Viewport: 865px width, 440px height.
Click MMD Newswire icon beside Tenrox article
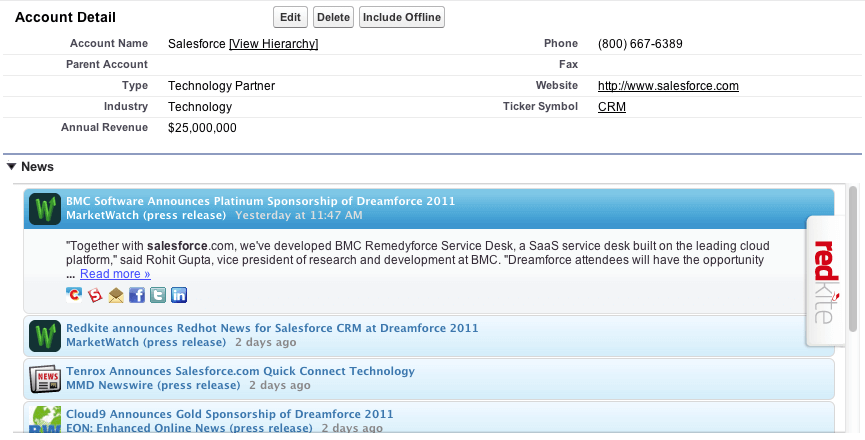pos(45,379)
